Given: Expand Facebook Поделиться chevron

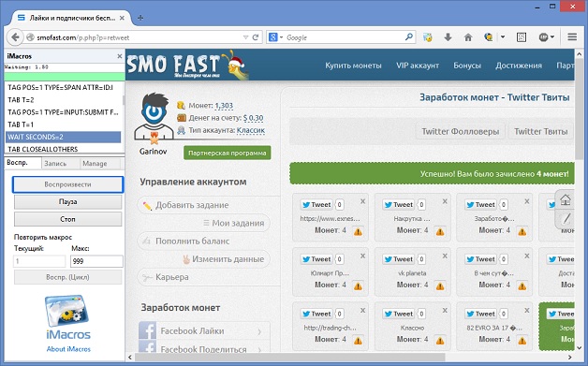Looking at the screenshot, I should pos(260,349).
